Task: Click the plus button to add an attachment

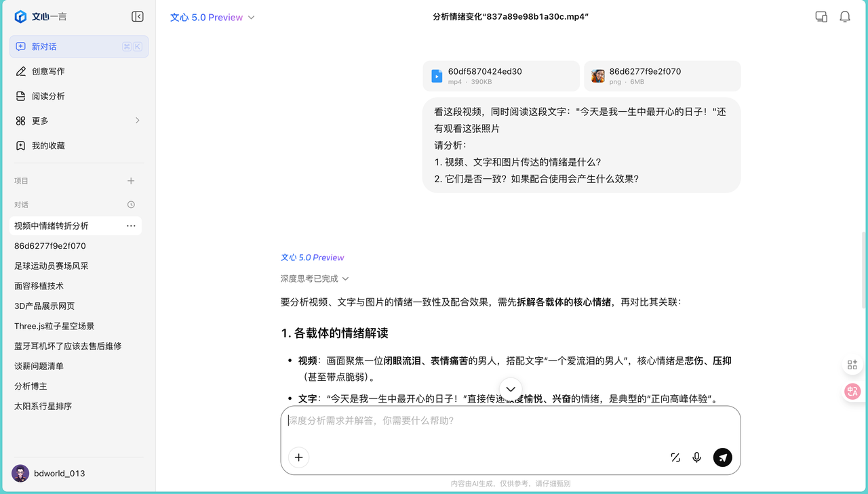Action: point(298,457)
